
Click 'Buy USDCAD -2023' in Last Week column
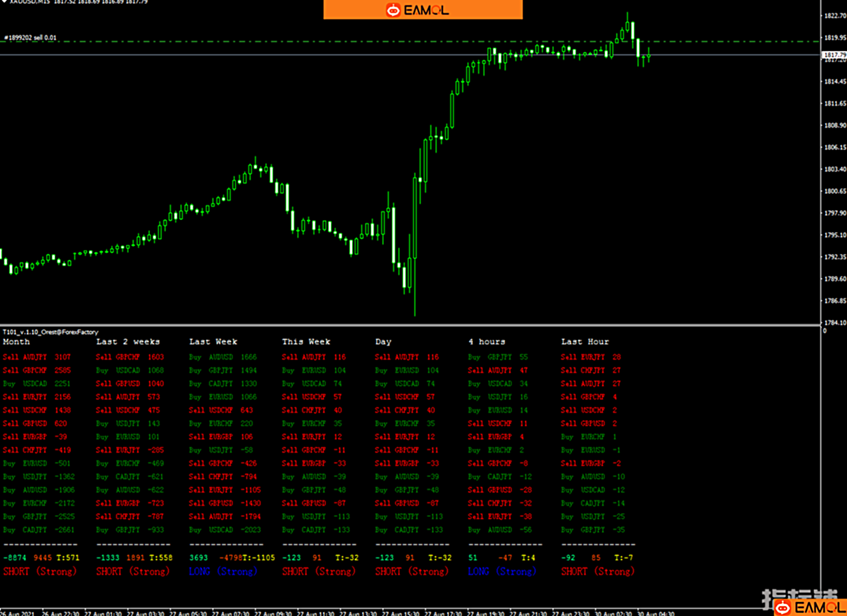tap(225, 530)
